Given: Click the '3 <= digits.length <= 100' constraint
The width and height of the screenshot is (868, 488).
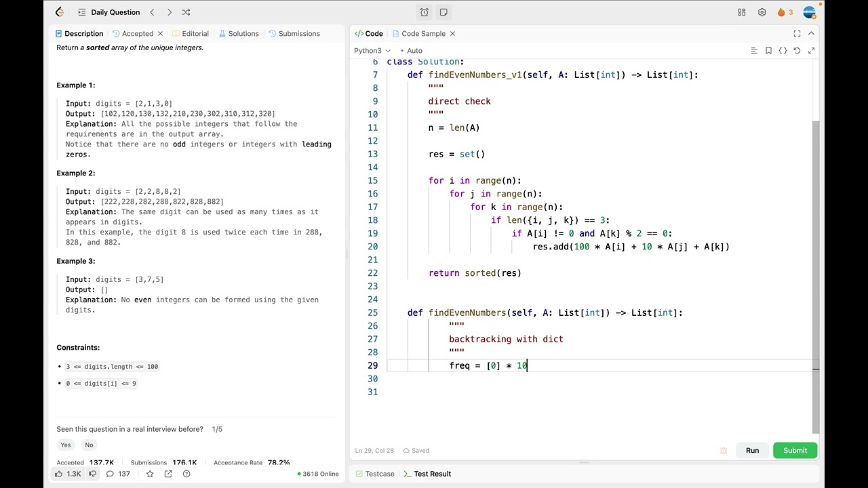Looking at the screenshot, I should click(x=112, y=367).
